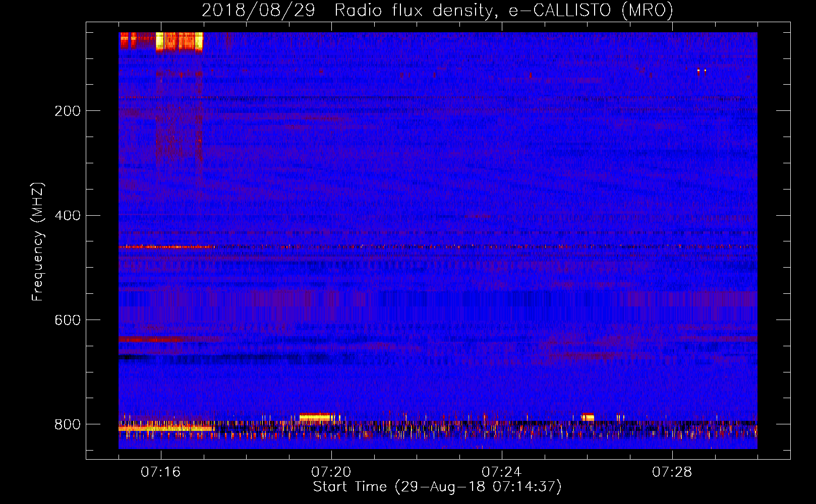Click the yellow burst near 800 MHz at 07:19
Screen dimensions: 816x504
tap(316, 417)
